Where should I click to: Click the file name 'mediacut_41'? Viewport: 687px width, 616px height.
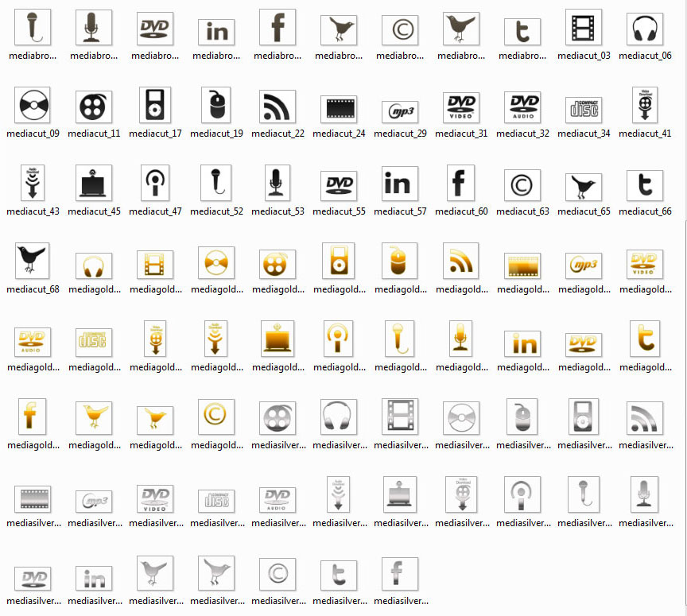click(645, 134)
